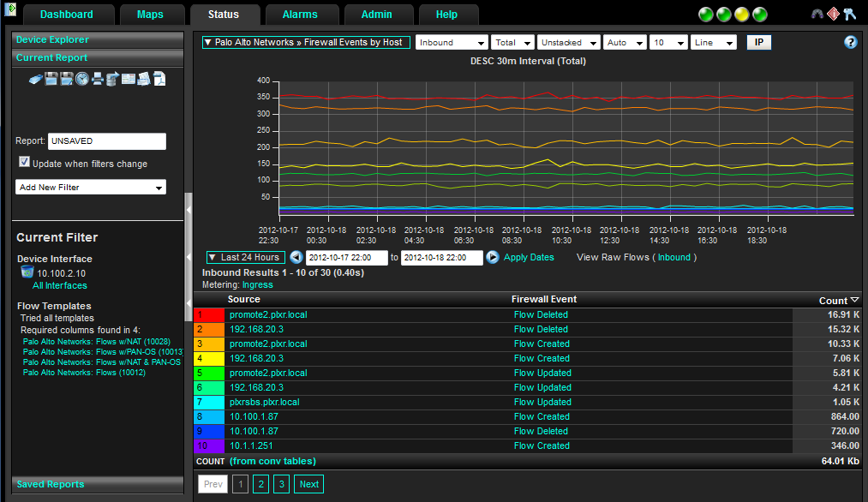Click the red color swatch for row 1
Image resolution: width=868 pixels, height=502 pixels.
tap(210, 314)
